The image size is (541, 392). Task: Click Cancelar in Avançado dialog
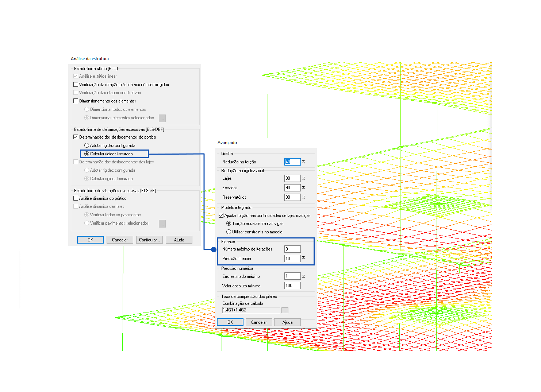(x=259, y=322)
